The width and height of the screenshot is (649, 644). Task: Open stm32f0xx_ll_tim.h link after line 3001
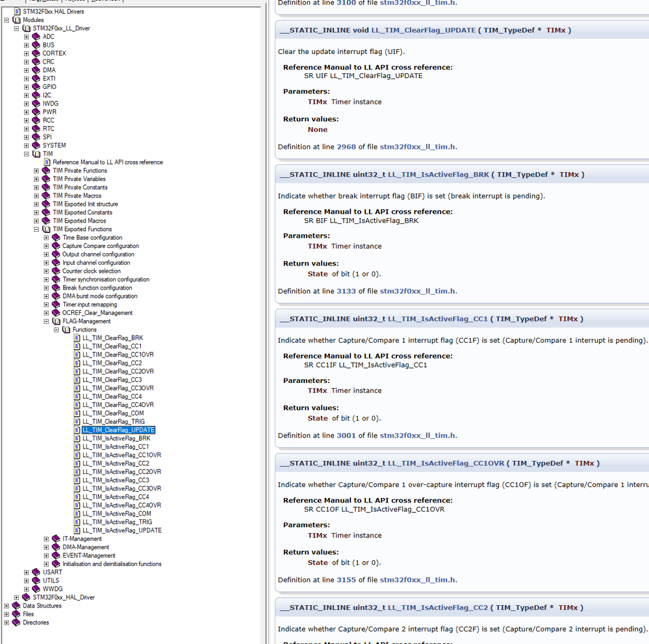click(x=418, y=436)
